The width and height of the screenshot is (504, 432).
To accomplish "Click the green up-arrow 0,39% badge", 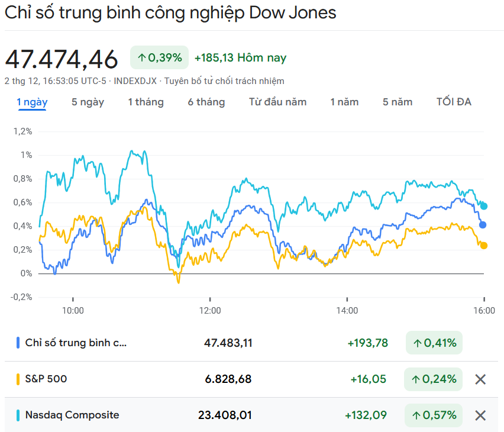I will [x=159, y=57].
